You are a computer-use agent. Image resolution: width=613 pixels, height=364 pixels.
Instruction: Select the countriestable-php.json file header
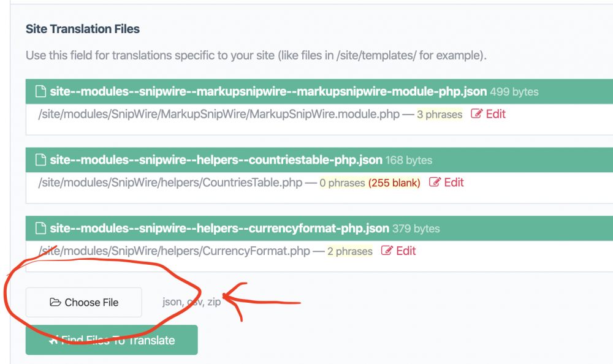tap(217, 161)
